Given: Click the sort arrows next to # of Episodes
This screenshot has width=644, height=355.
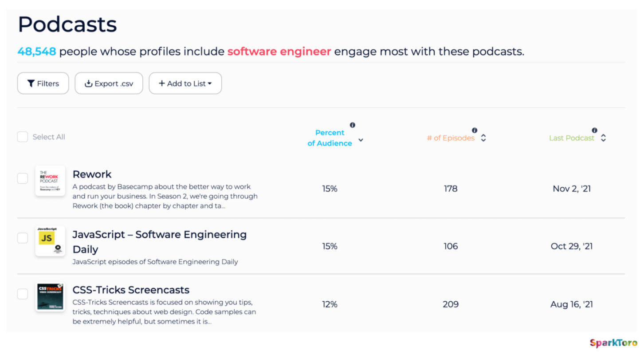Looking at the screenshot, I should point(483,138).
